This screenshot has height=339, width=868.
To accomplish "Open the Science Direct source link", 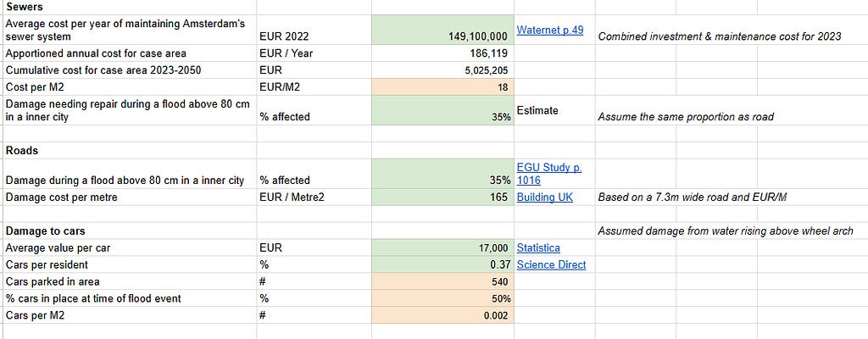I will pos(551,264).
